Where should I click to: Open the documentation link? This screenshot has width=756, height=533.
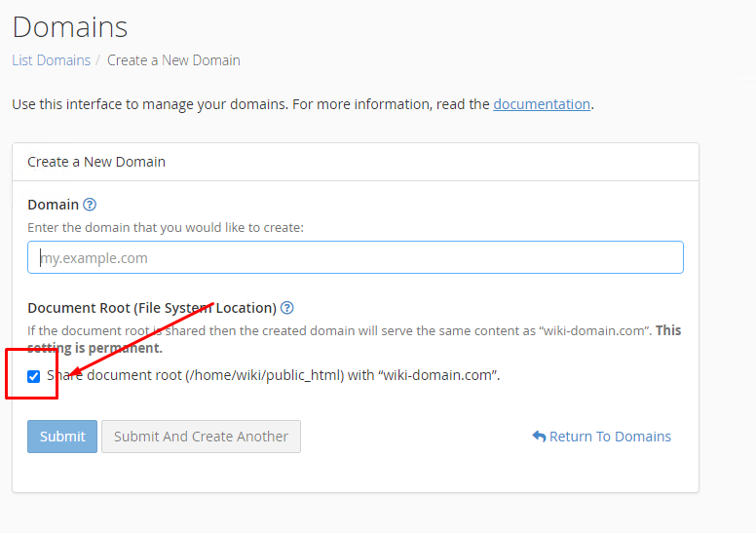tap(542, 104)
